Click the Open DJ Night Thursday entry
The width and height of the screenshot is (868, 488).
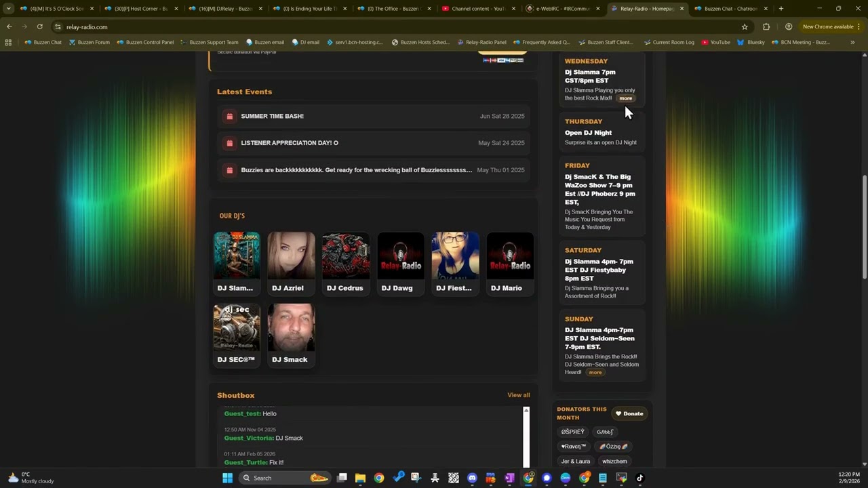pos(601,131)
